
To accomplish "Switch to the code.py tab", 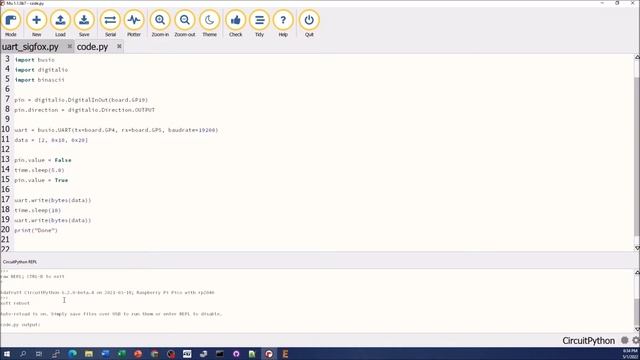I will (x=92, y=47).
